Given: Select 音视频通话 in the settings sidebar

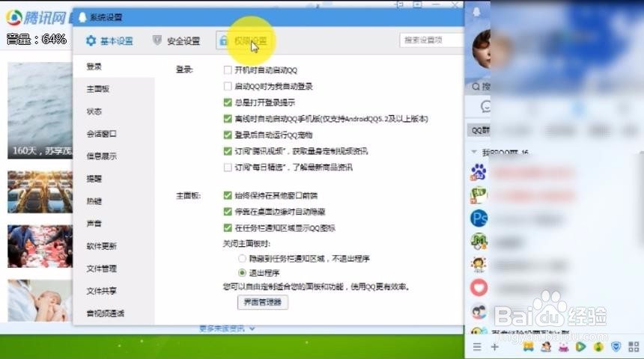Looking at the screenshot, I should pyautogui.click(x=105, y=313).
